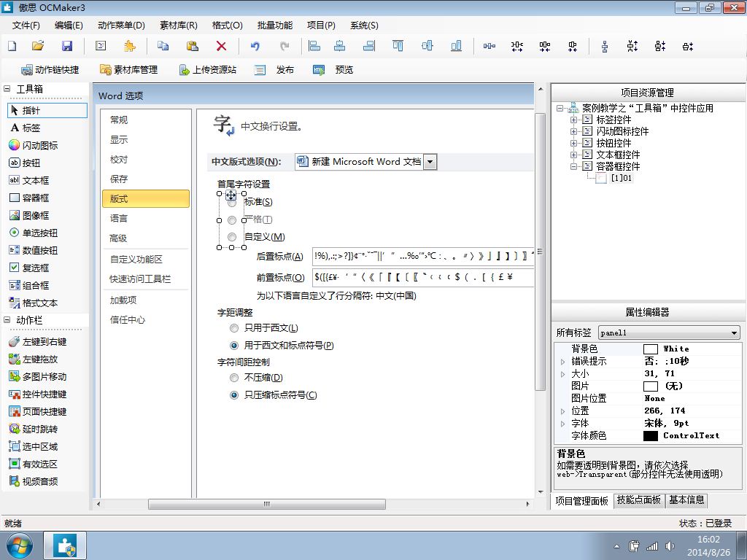Viewport: 747px width, 560px height.
Task: Select 不压缩(D) radio button
Action: (x=234, y=378)
